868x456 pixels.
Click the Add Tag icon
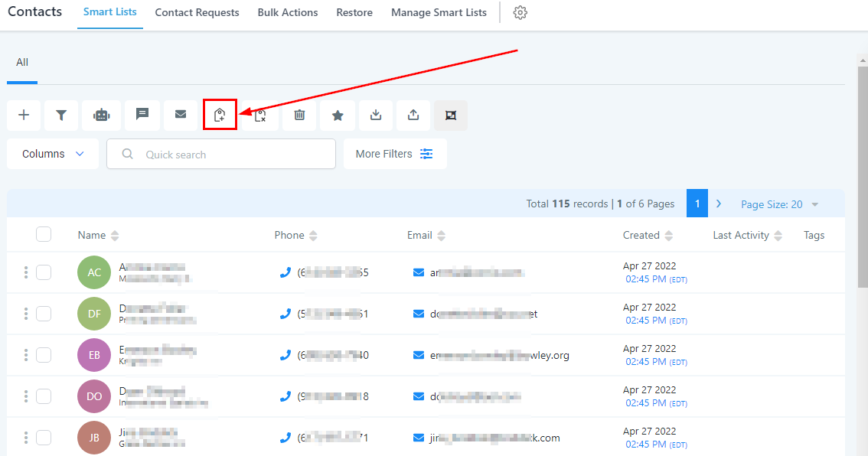coord(220,115)
